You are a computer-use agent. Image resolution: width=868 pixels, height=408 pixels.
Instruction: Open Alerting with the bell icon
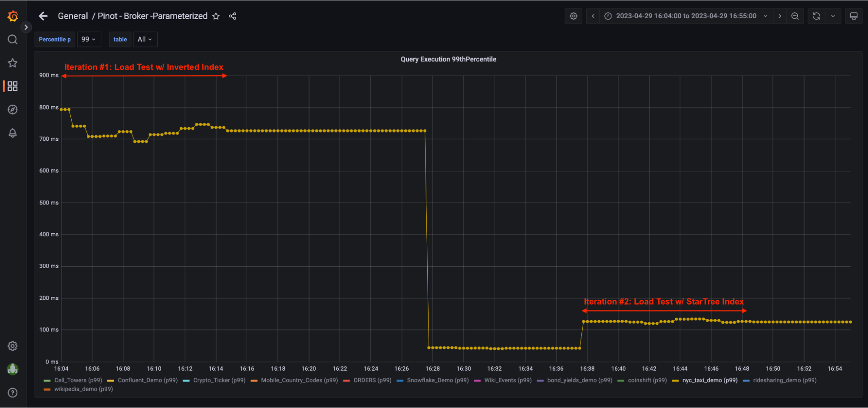pos(12,133)
